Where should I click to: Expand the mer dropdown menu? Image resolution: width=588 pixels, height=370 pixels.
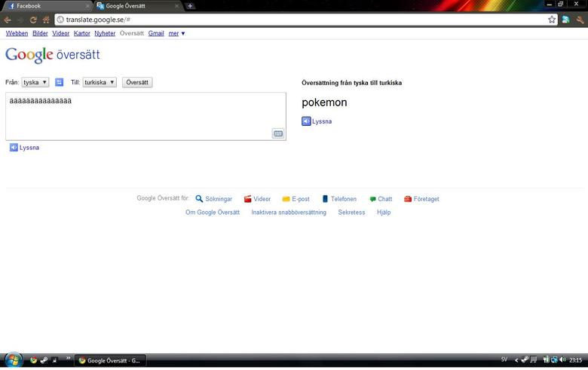point(176,33)
